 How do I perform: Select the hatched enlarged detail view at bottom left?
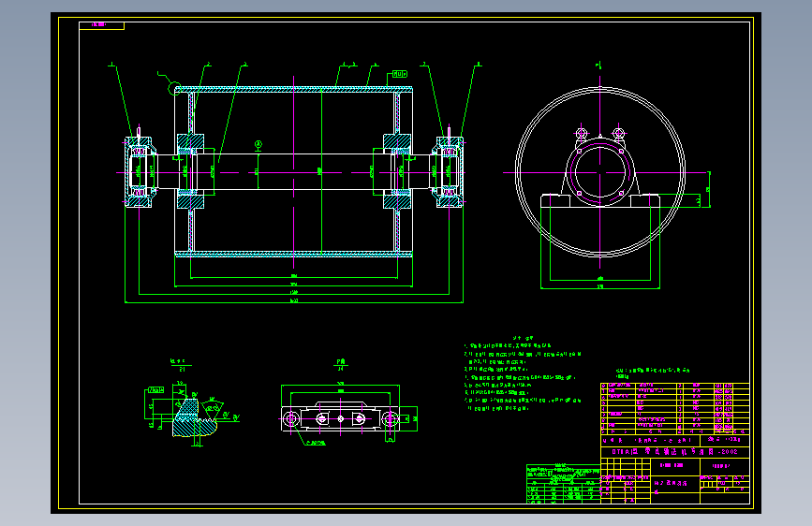click(194, 417)
